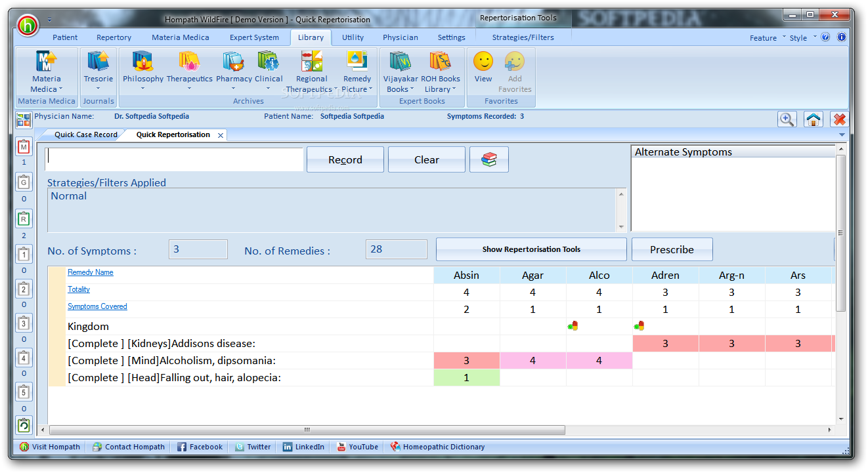The width and height of the screenshot is (868, 473).
Task: Expand the Tresorie dropdown arrow
Action: point(98,89)
